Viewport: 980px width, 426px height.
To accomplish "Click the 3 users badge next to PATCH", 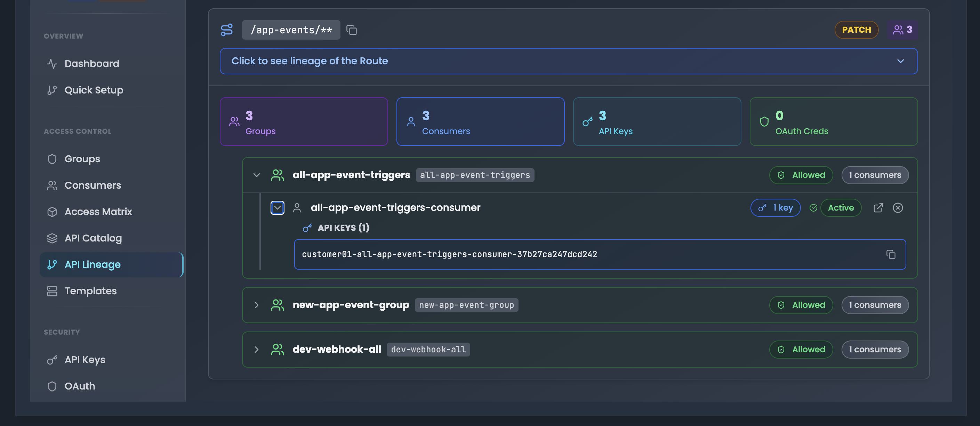I will coord(902,30).
